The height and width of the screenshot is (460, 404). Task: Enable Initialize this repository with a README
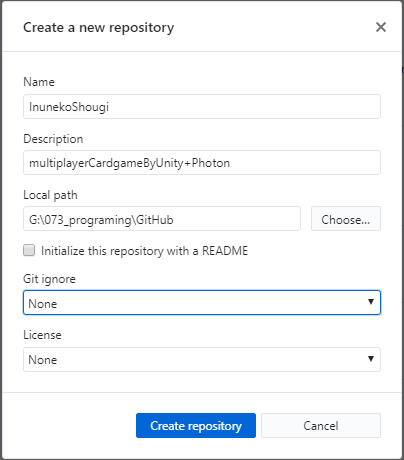coord(29,250)
